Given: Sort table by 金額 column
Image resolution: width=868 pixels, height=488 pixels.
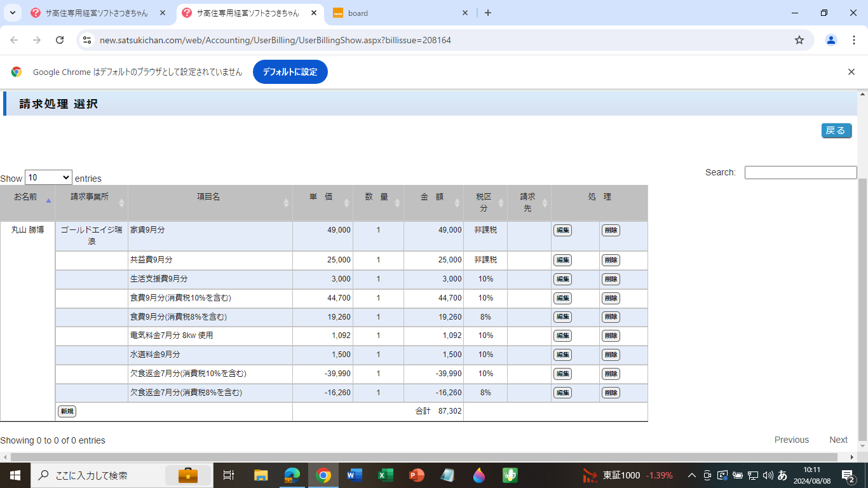Looking at the screenshot, I should click(433, 203).
